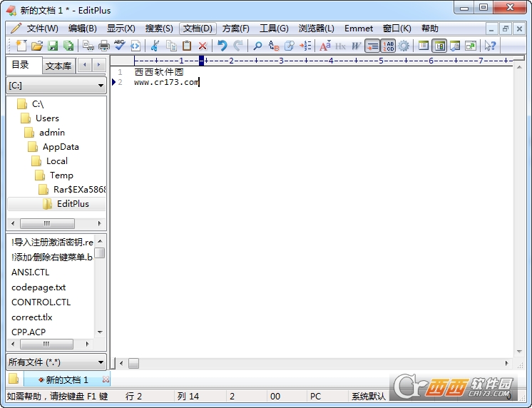Select the 新的文档 1 document tab

pos(67,380)
